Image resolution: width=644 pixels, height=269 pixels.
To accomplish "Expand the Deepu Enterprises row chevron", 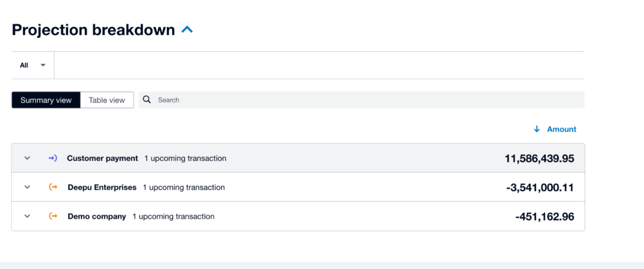I will tap(27, 187).
